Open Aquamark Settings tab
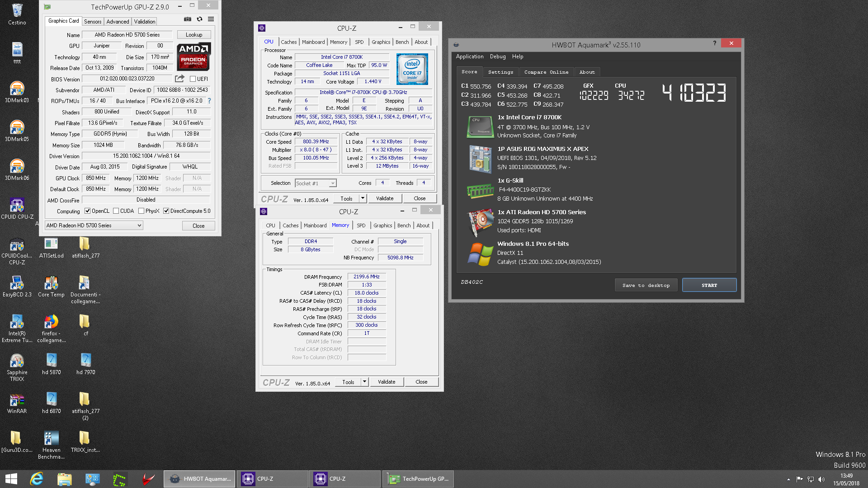 (x=500, y=72)
